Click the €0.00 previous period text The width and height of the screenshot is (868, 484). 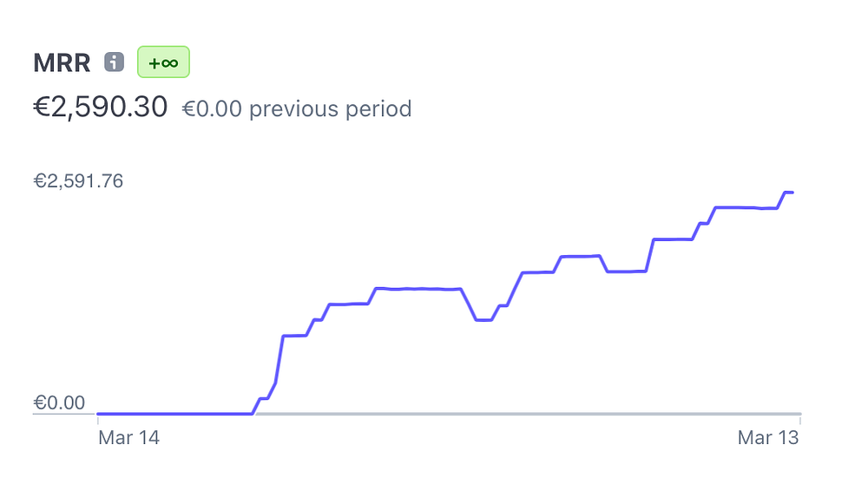pyautogui.click(x=297, y=109)
